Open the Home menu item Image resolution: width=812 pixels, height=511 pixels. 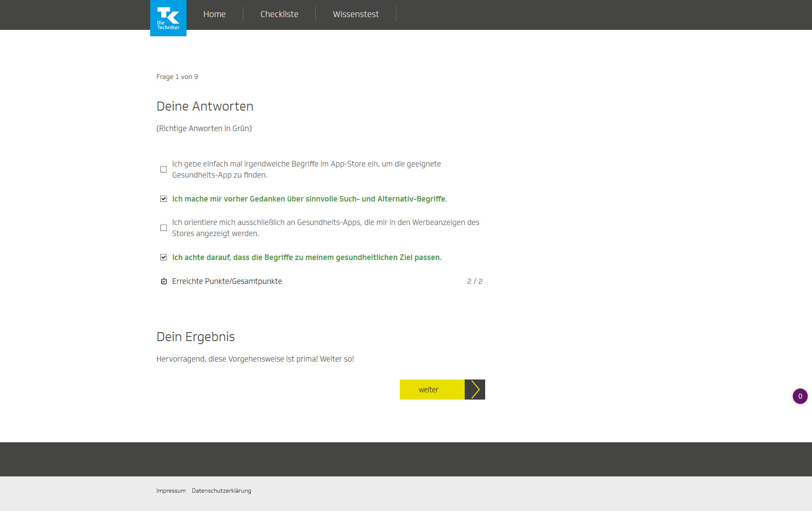214,14
